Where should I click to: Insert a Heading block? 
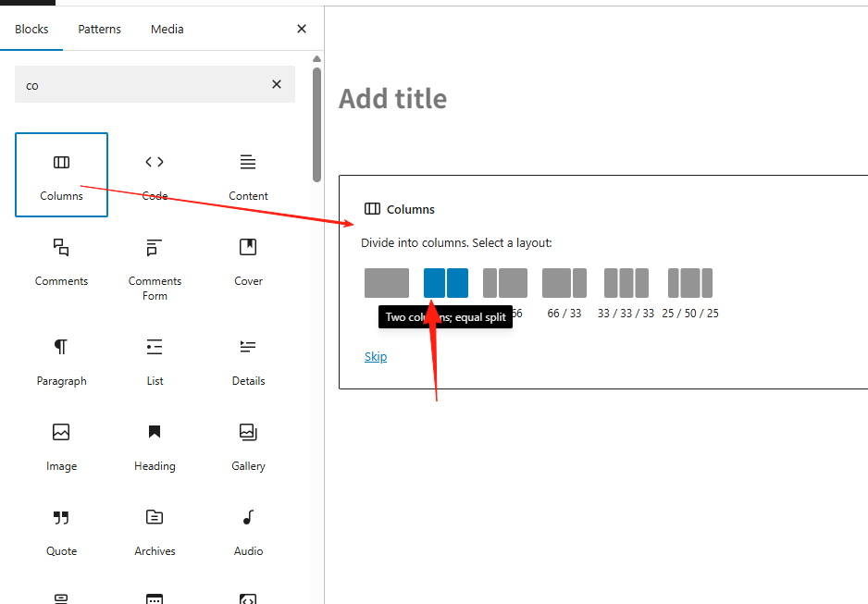point(155,444)
